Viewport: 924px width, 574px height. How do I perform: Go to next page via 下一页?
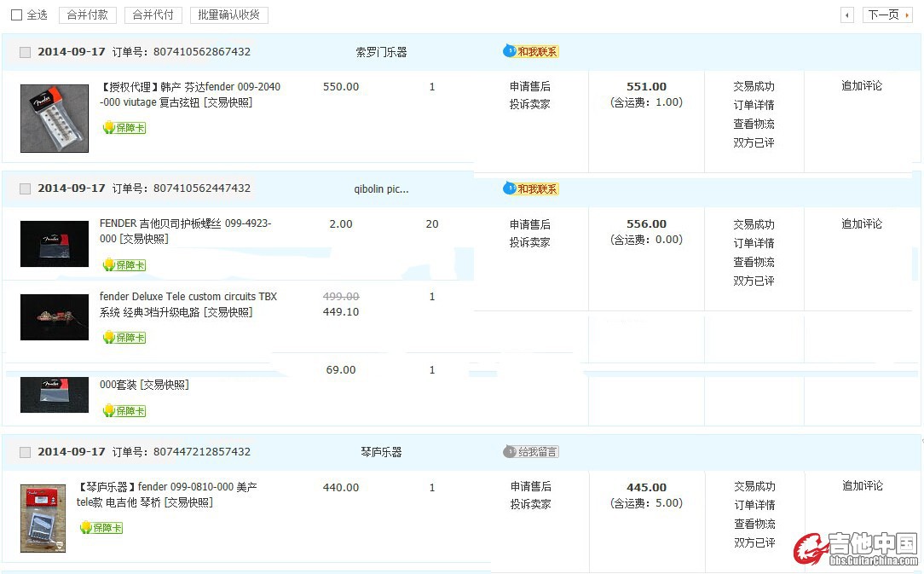point(888,14)
